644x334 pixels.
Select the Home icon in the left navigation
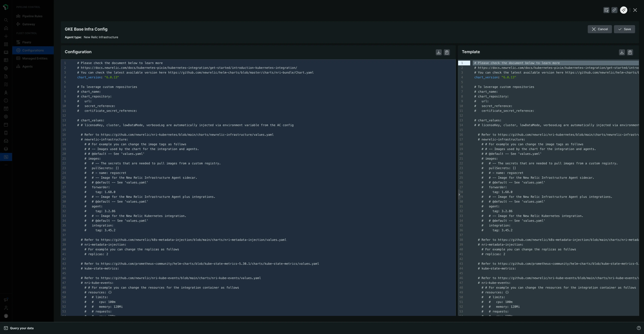(x=6, y=28)
